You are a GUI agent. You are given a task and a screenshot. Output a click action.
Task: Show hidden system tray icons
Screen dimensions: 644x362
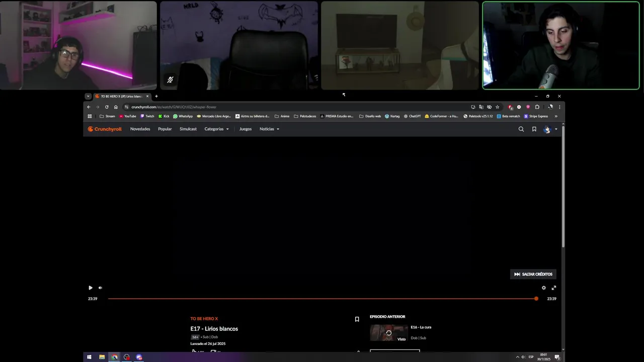pyautogui.click(x=517, y=357)
